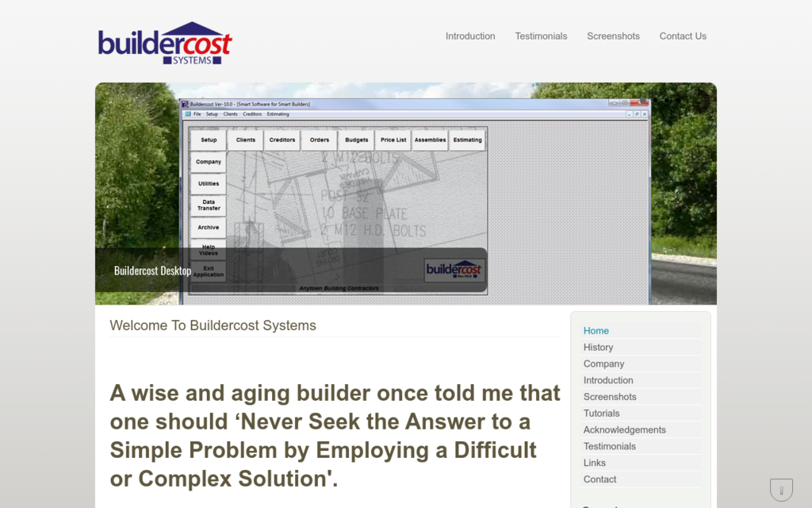Open the Contact sidebar link
Screen dimensions: 812x508
599,479
